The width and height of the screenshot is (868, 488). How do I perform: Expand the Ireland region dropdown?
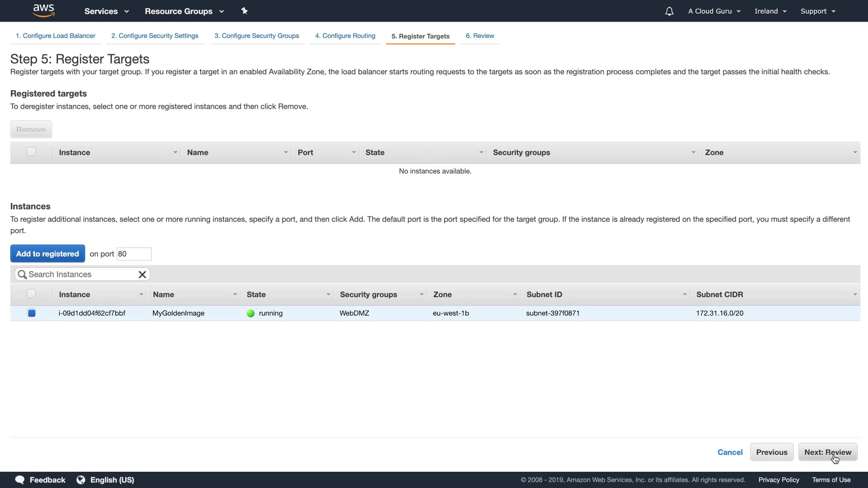770,11
